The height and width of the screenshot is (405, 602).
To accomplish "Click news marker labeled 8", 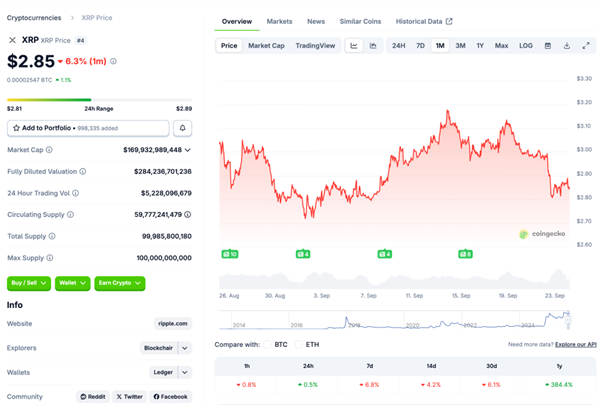I will tap(465, 254).
